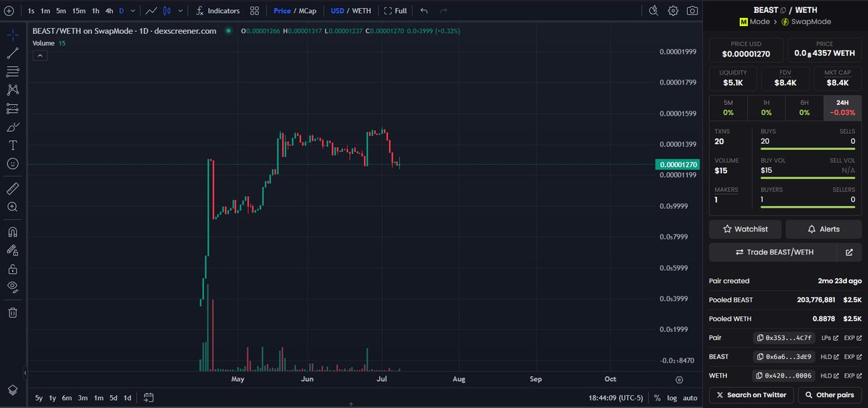Select the 1h interval
The image size is (868, 408).
(95, 11)
